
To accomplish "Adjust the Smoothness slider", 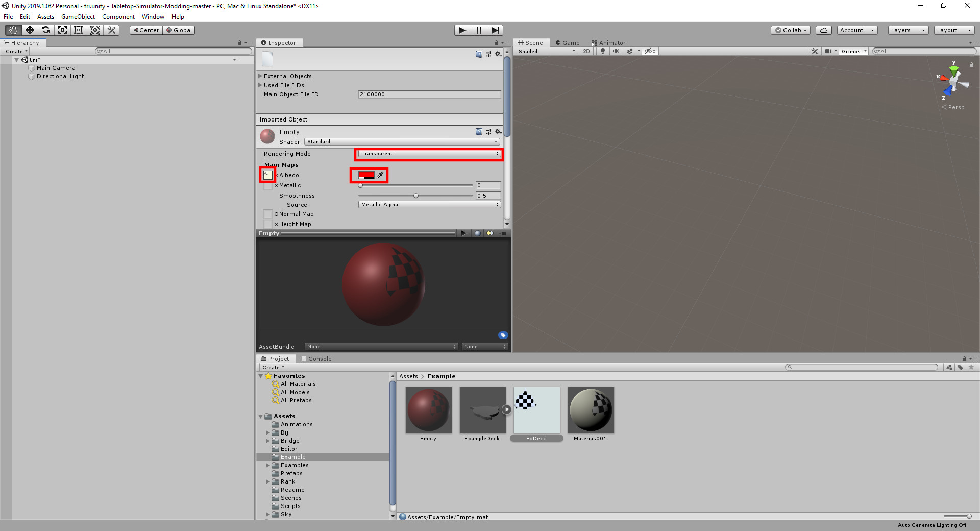I will point(415,196).
